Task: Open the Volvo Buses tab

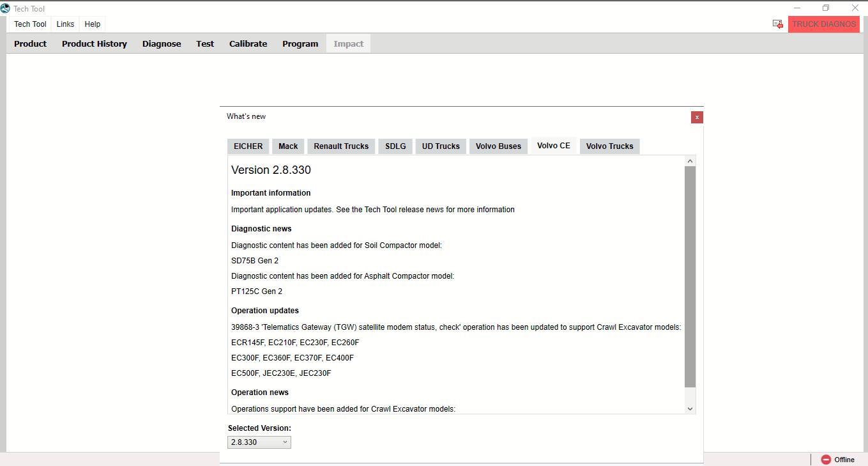Action: coord(499,146)
